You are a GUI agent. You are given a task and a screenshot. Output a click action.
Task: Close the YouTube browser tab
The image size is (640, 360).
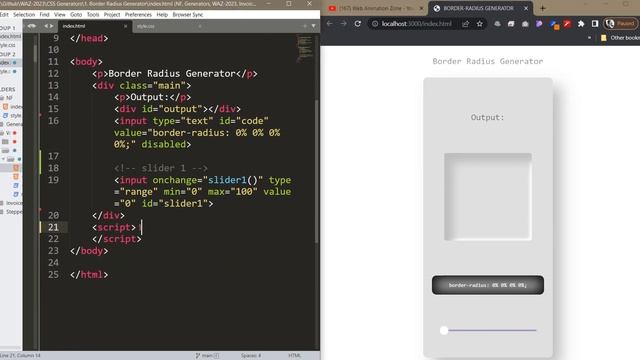422,8
